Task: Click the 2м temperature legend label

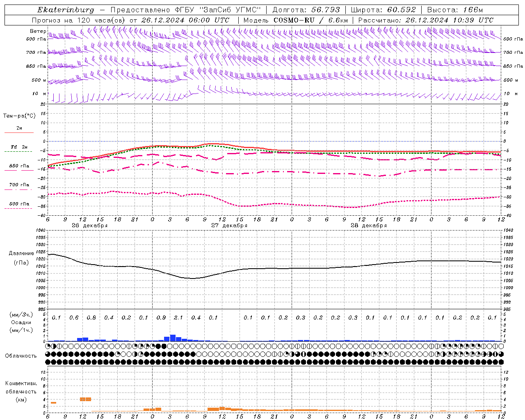Action: pyautogui.click(x=19, y=128)
